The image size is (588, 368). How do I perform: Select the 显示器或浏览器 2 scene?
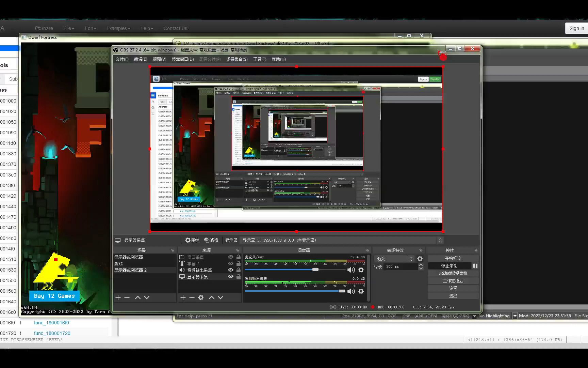[145, 270]
